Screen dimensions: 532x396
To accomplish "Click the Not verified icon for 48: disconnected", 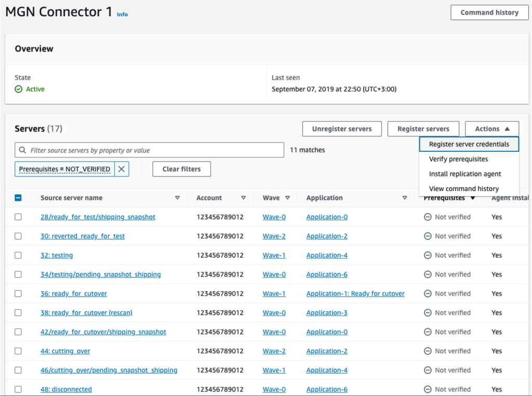I will point(428,389).
